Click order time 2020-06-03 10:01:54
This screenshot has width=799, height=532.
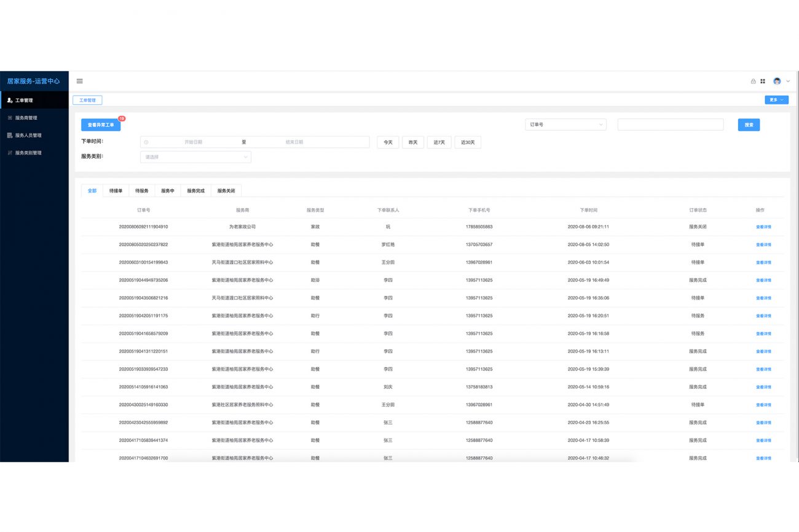tap(588, 262)
